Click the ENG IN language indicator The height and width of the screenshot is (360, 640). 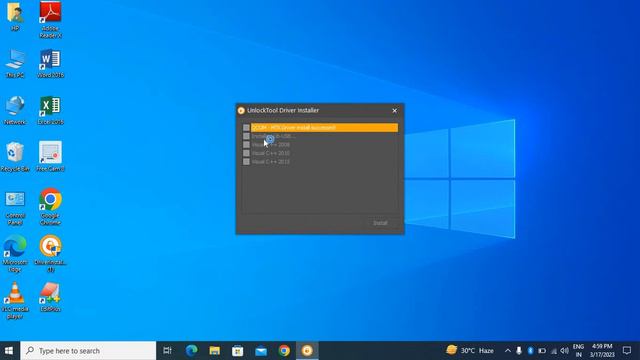tap(578, 351)
